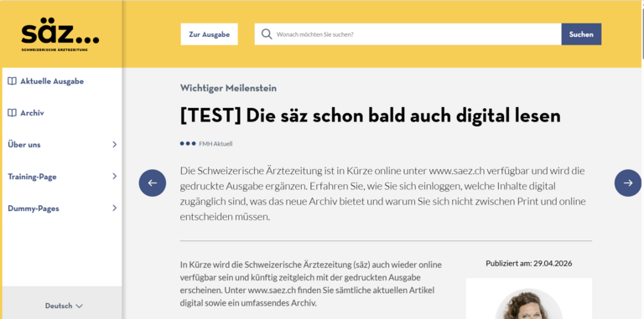Go to previous article with left arrow

click(153, 183)
